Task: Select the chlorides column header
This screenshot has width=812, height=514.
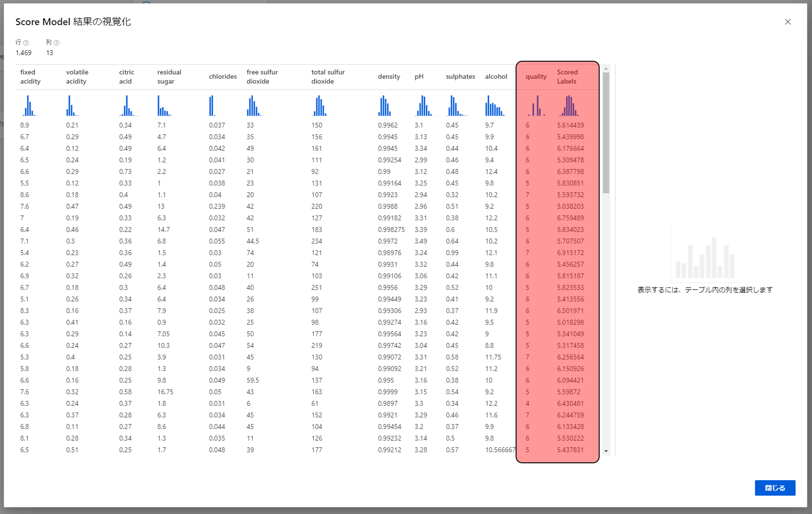Action: [222, 77]
